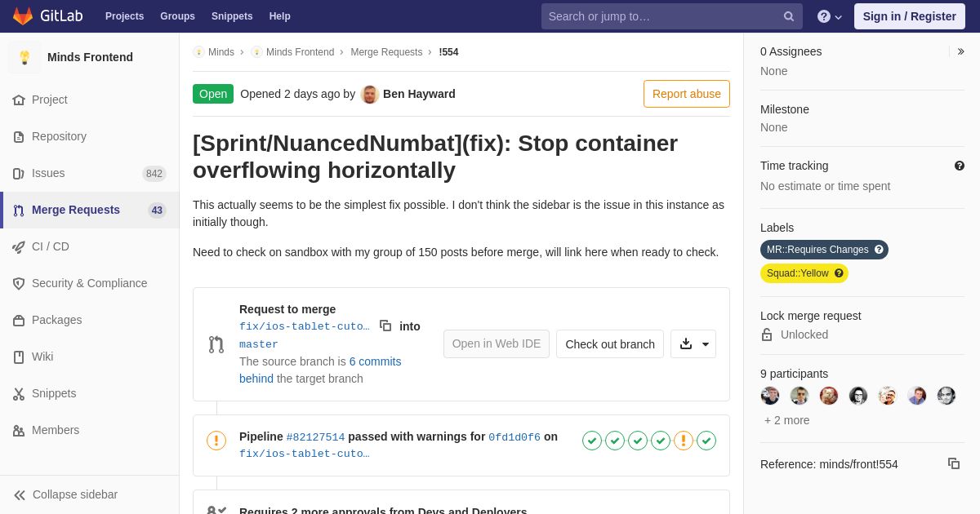Copy the merge request reference
Image resolution: width=980 pixels, height=514 pixels.
pos(953,463)
